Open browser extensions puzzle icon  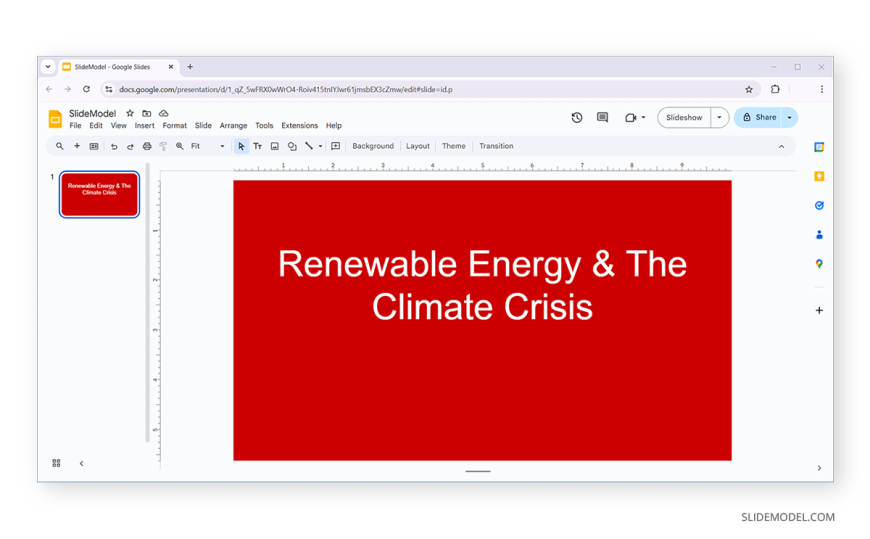(x=775, y=89)
